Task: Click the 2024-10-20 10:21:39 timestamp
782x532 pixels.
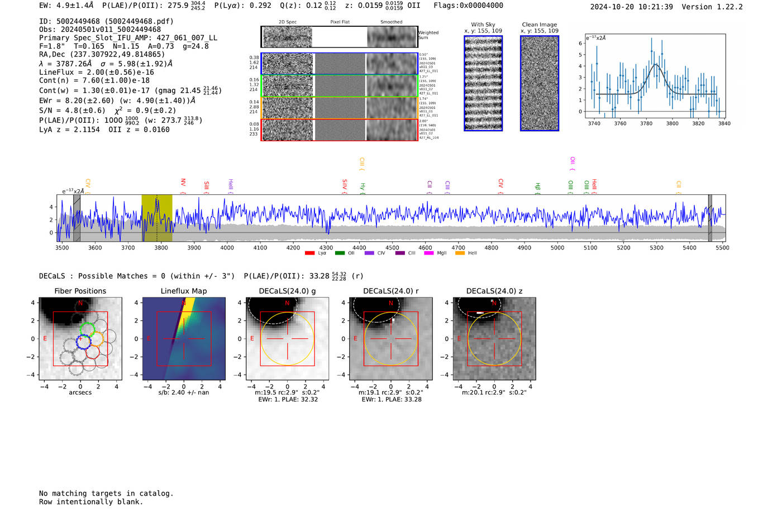Action: [631, 7]
